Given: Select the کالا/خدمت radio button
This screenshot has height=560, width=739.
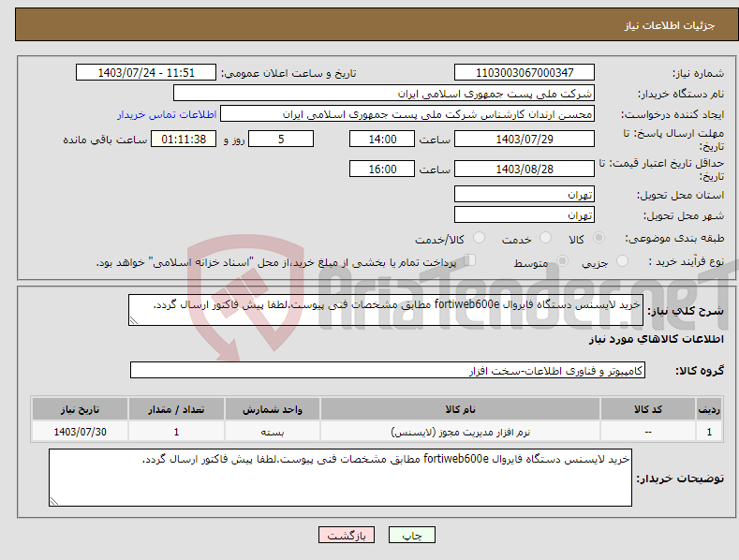Looking at the screenshot, I should pos(479,238).
